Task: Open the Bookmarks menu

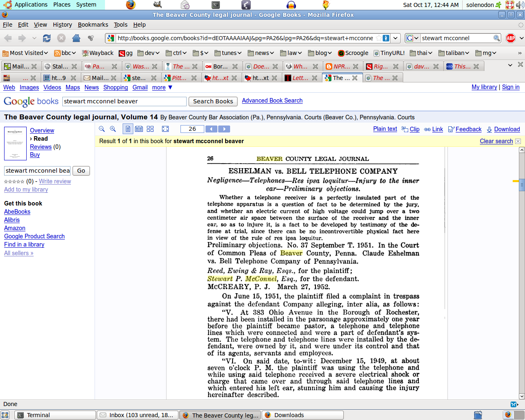Action: pyautogui.click(x=93, y=25)
